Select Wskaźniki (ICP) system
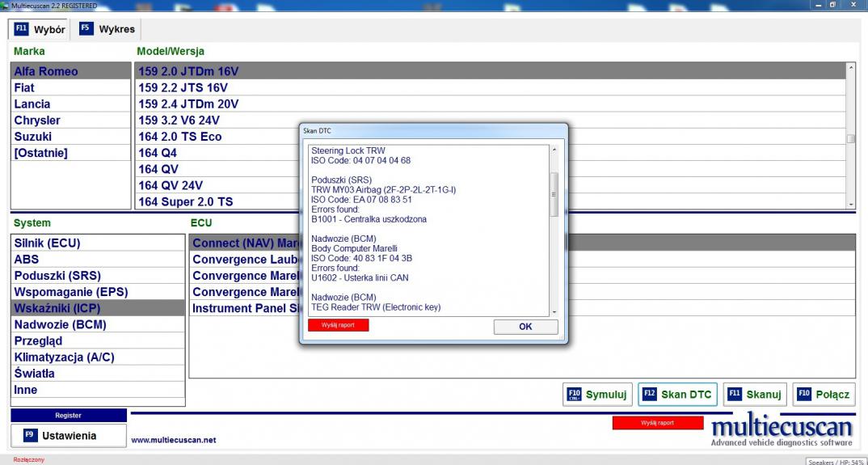The height and width of the screenshot is (465, 868). coord(98,307)
